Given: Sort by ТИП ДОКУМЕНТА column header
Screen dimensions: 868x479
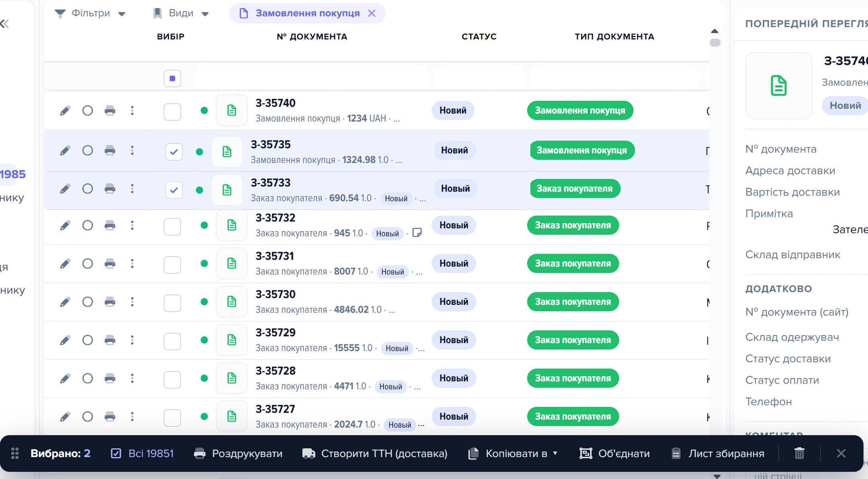Looking at the screenshot, I should click(x=614, y=37).
